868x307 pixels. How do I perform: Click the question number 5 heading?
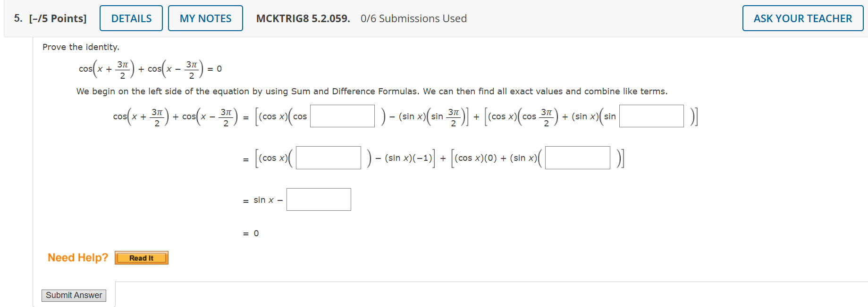[x=17, y=18]
